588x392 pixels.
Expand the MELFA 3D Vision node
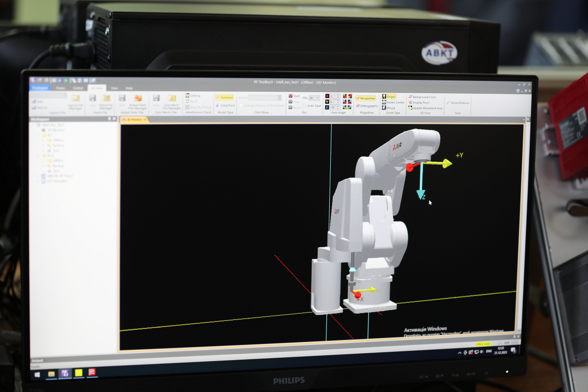point(38,176)
